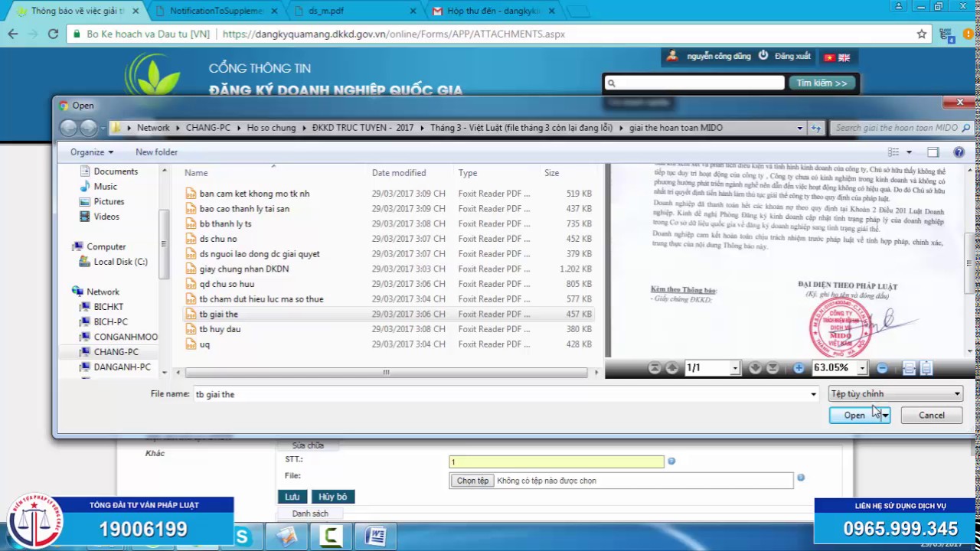The width and height of the screenshot is (980, 551).
Task: Open Camtasia from the taskbar
Action: click(x=331, y=536)
